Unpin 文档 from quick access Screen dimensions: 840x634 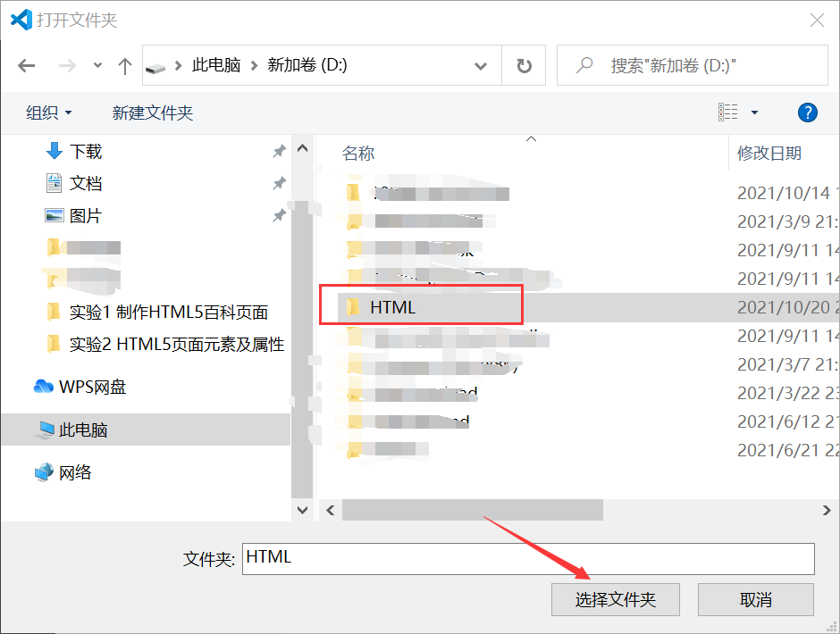(278, 183)
